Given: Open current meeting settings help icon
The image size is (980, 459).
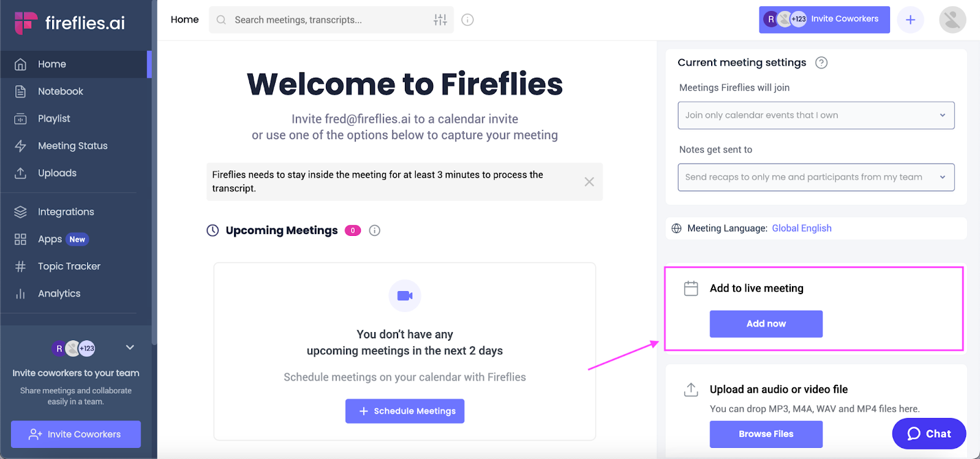Looking at the screenshot, I should pyautogui.click(x=821, y=62).
